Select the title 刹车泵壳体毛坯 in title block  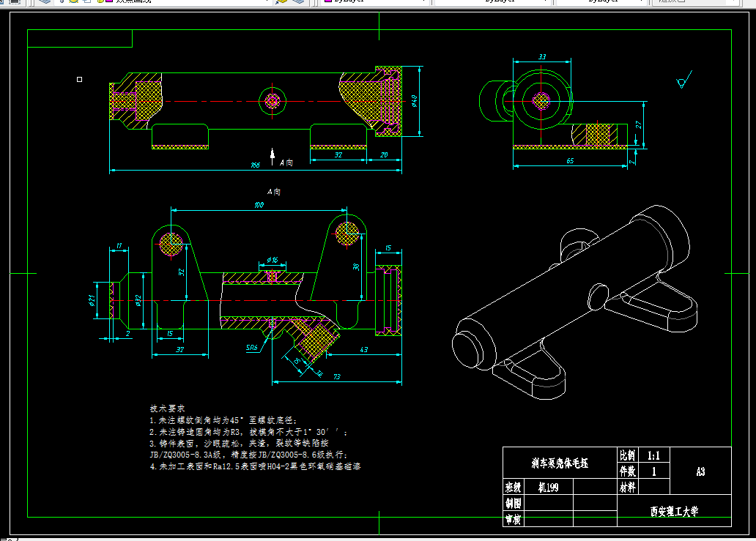[x=560, y=463]
